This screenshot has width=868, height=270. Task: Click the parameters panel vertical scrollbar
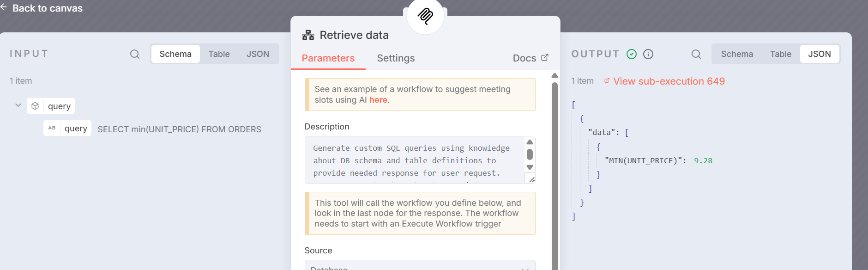click(555, 176)
